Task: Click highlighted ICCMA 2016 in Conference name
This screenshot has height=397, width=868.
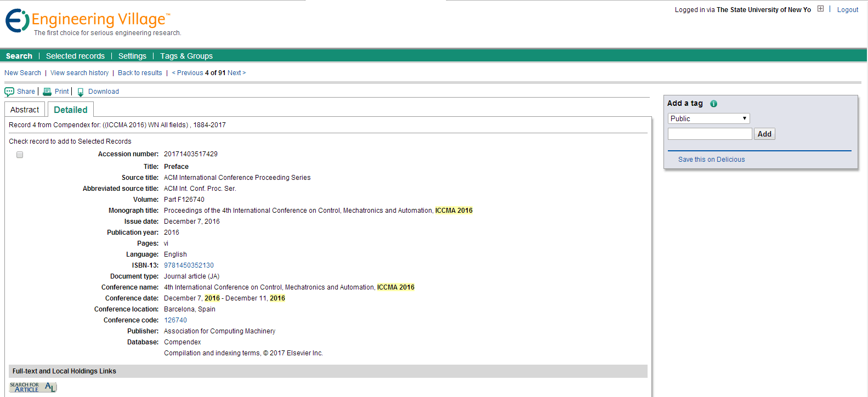Action: pos(396,287)
